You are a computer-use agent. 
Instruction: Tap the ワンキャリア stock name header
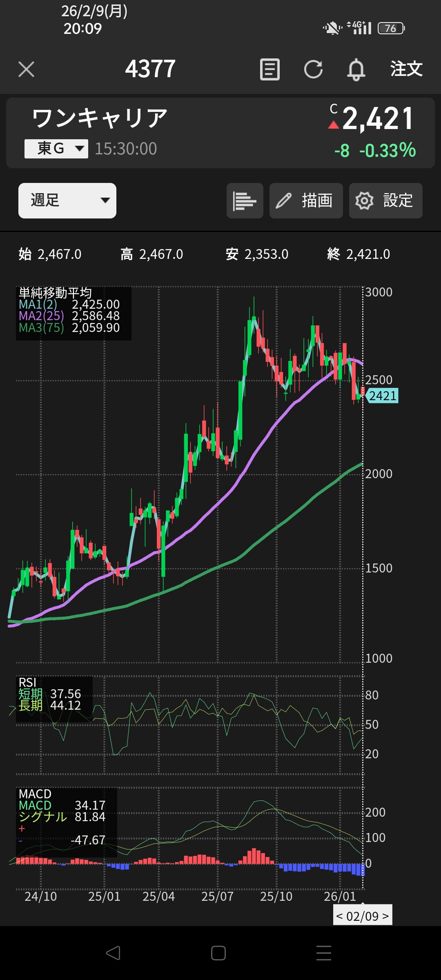[x=100, y=118]
